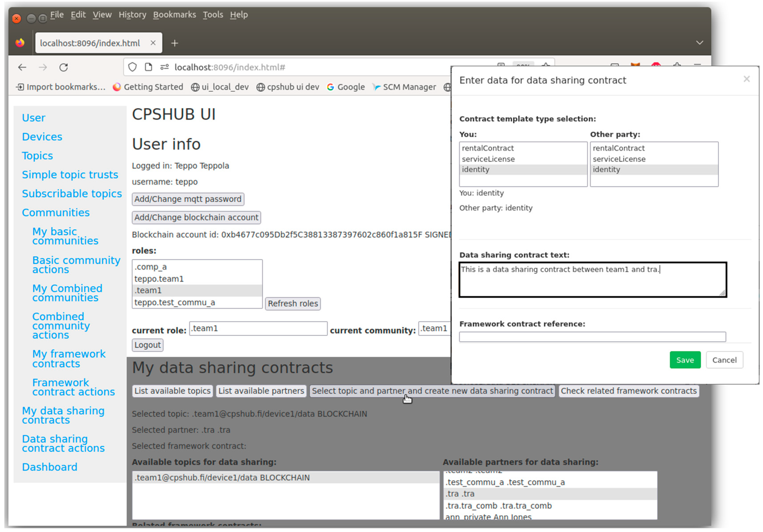Image resolution: width=763 pixels, height=532 pixels.
Task: Select rentalContract in the You list
Action: (523, 148)
